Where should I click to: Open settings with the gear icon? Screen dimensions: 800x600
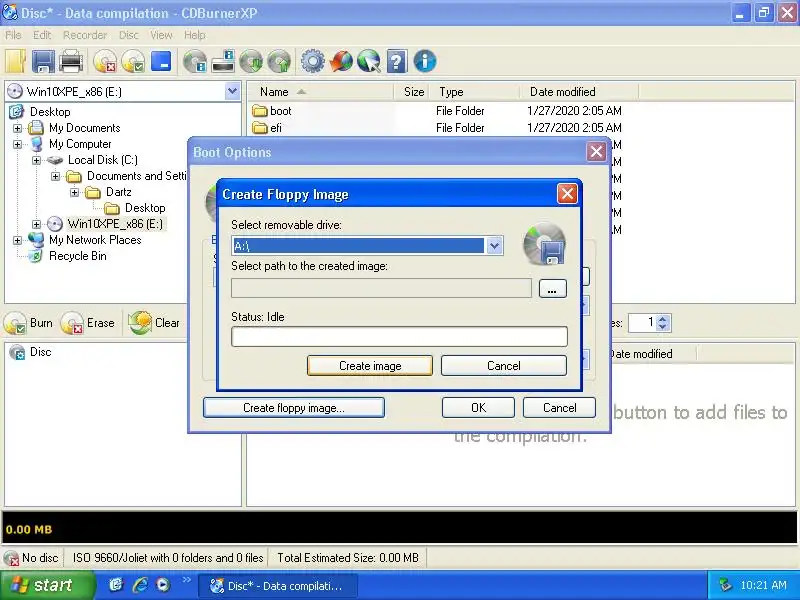312,62
